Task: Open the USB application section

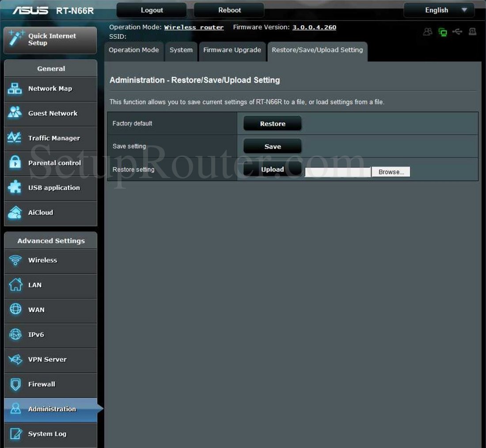Action: (50, 188)
